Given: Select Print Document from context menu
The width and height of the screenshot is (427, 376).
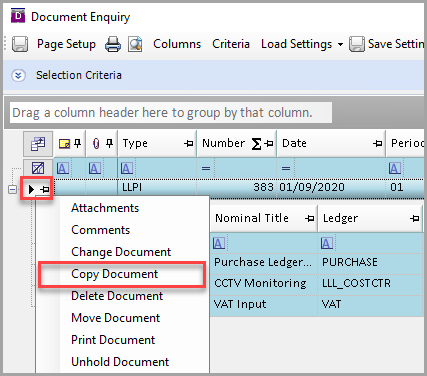Looking at the screenshot, I should point(113,340).
